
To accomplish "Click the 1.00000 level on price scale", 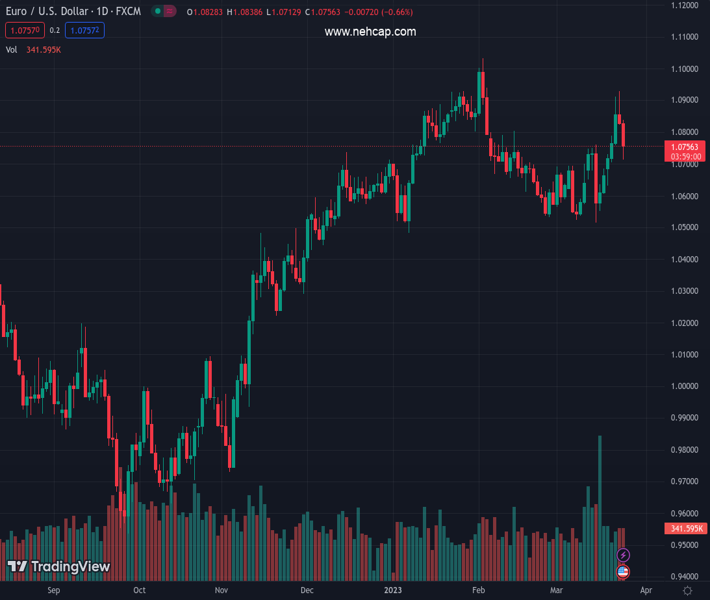I will (x=685, y=386).
